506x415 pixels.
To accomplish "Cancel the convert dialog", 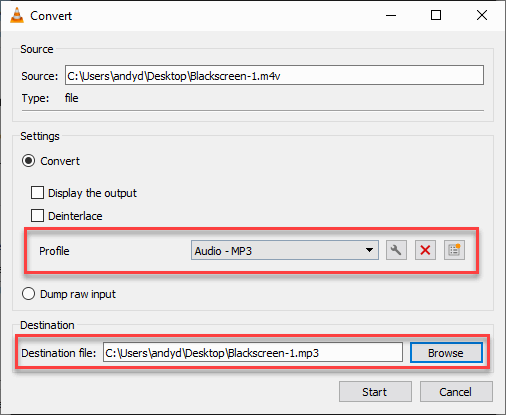I will [x=456, y=392].
